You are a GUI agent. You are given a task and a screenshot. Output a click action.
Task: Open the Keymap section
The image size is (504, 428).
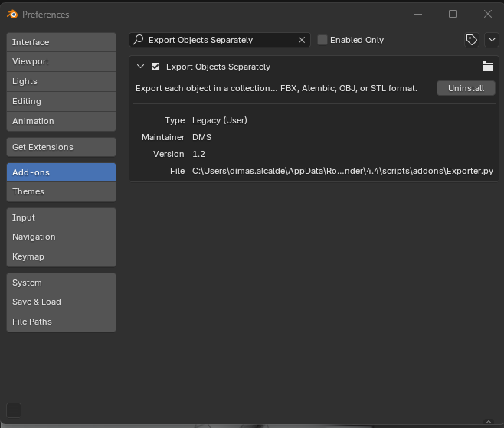pyautogui.click(x=61, y=256)
